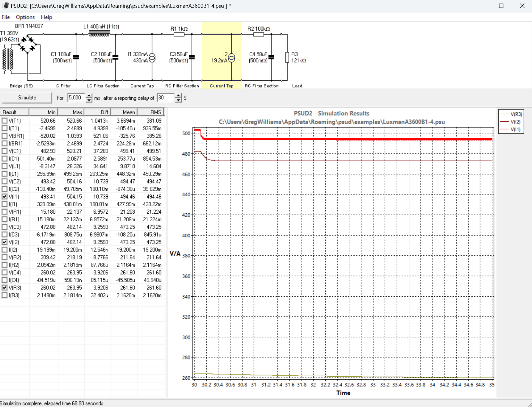Click the T1 390V transformer label

click(9, 36)
